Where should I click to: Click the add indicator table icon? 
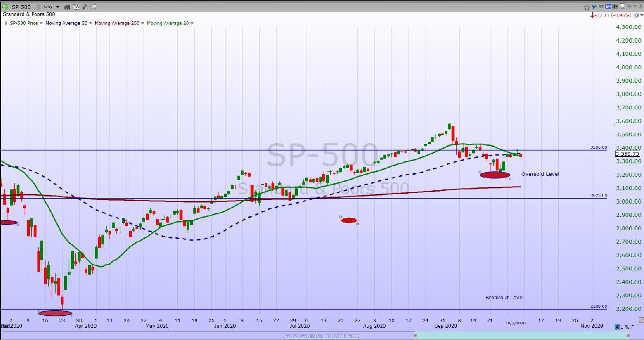point(76,7)
